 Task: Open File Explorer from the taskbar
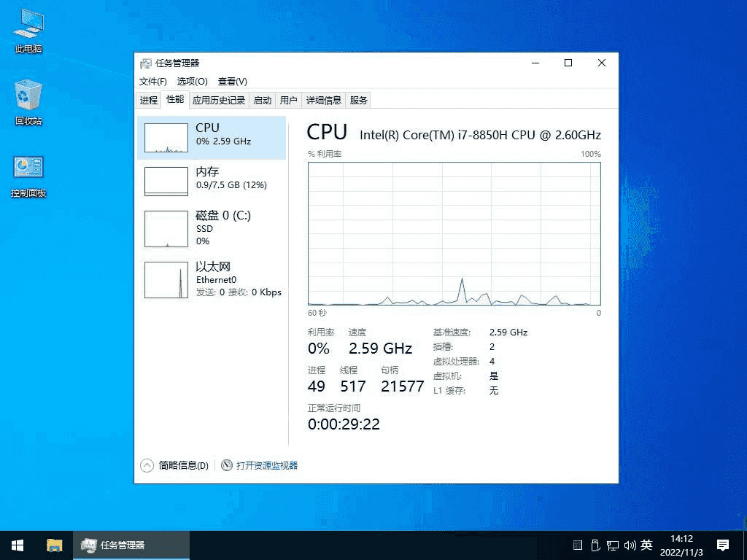(x=54, y=545)
